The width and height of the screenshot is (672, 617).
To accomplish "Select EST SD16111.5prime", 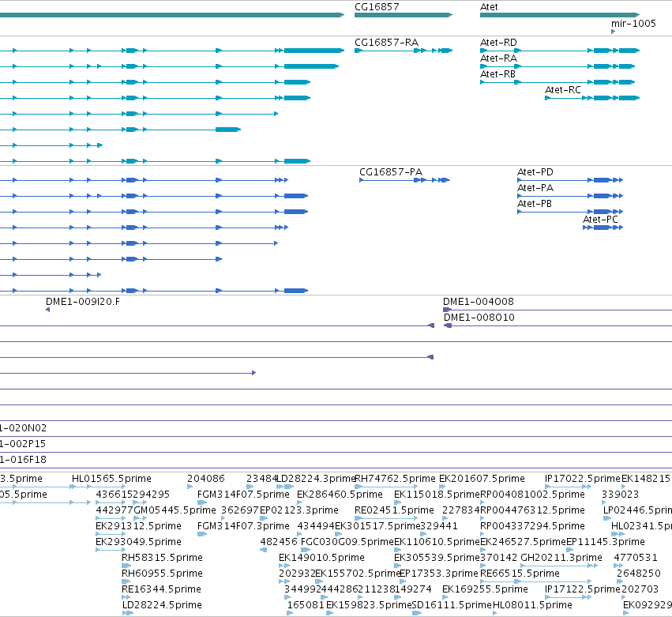I will [452, 605].
